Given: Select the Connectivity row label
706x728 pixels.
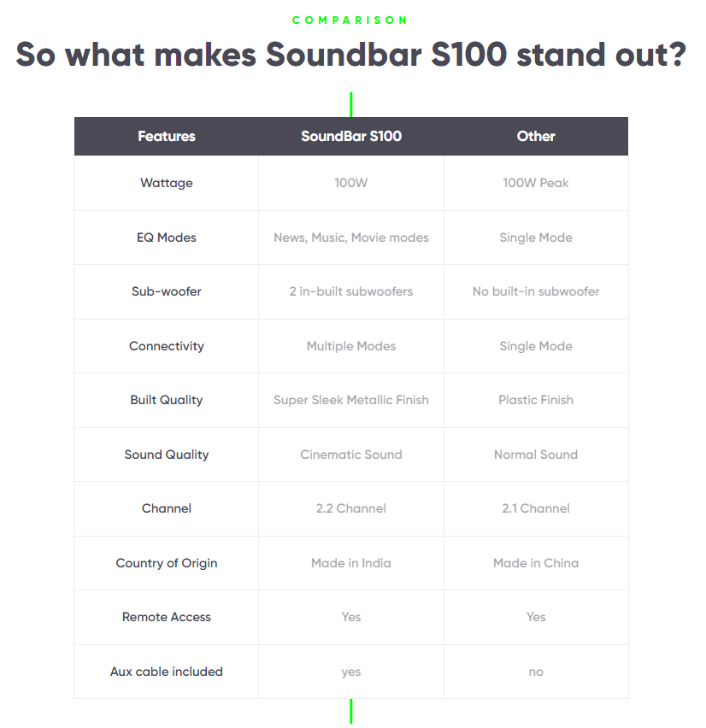Looking at the screenshot, I should pos(167,346).
